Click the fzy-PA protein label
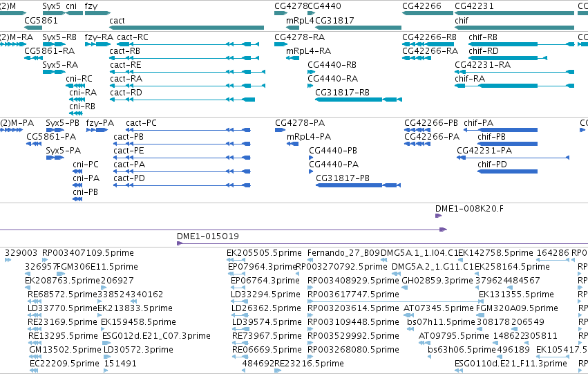The height and width of the screenshot is (374, 588). click(x=100, y=123)
